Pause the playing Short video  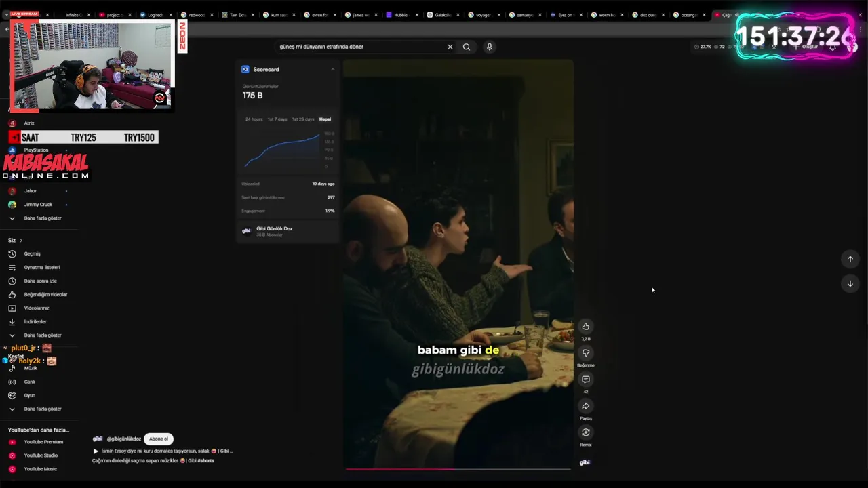pos(458,263)
